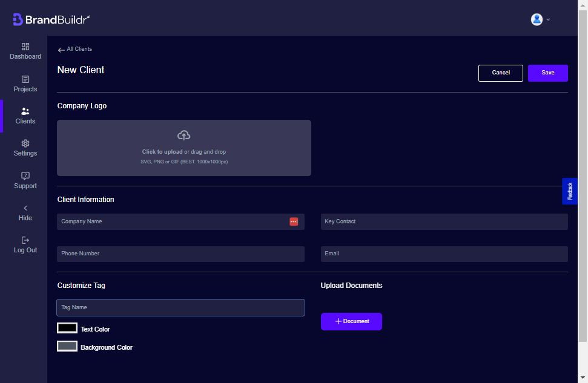Screen dimensions: 588x383
Task: Save the new client
Action: [x=548, y=73]
